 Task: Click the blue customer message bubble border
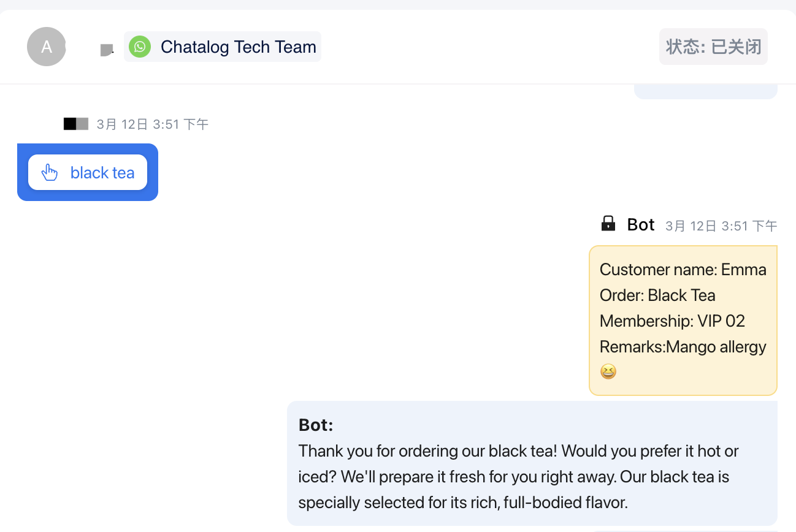tap(22, 172)
